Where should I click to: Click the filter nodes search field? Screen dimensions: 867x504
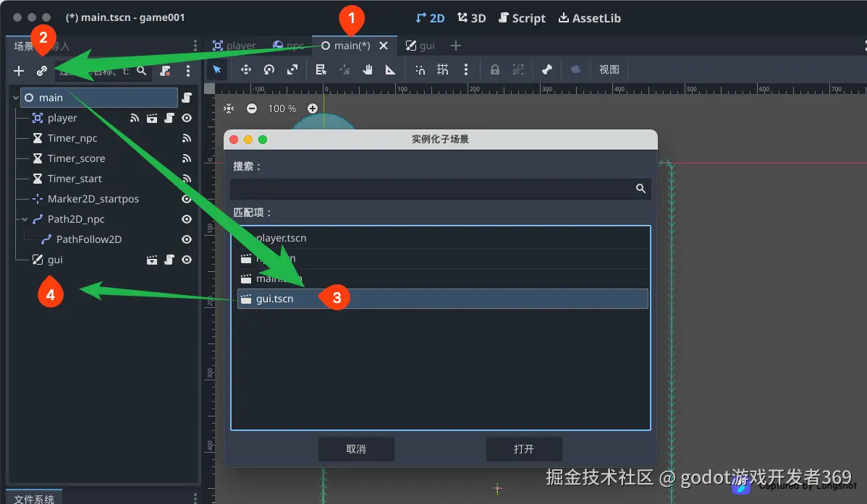[103, 71]
